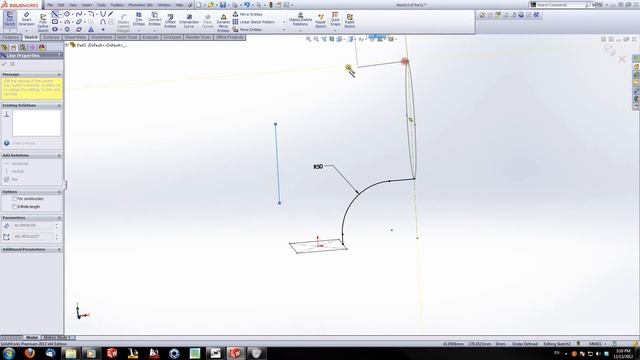640x360 pixels.
Task: Click the taskbar clock
Action: tap(623, 353)
